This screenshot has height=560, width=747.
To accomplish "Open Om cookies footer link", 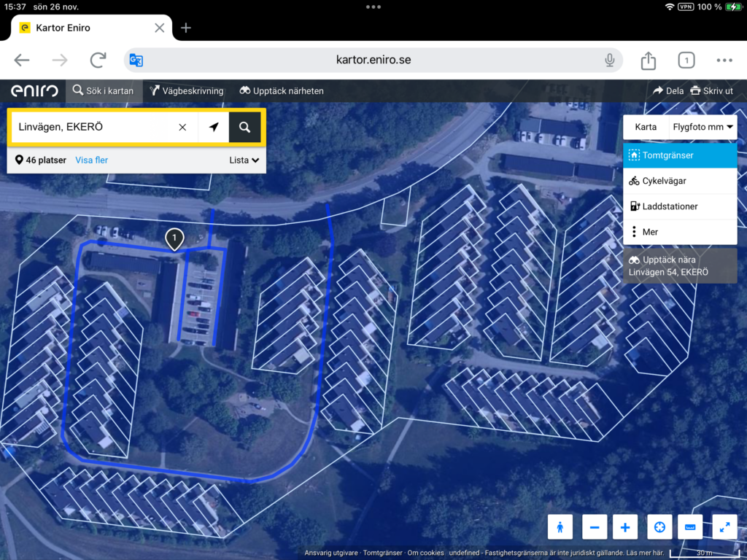I will 425,553.
